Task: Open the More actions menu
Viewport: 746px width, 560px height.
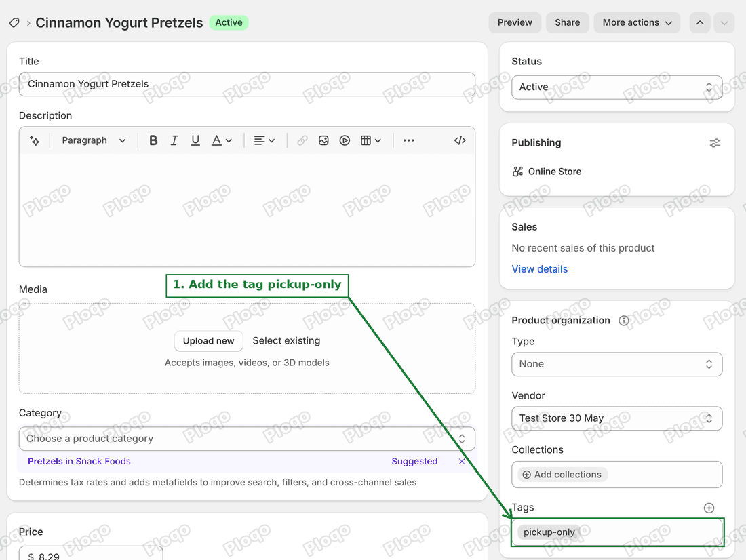Action: click(637, 22)
